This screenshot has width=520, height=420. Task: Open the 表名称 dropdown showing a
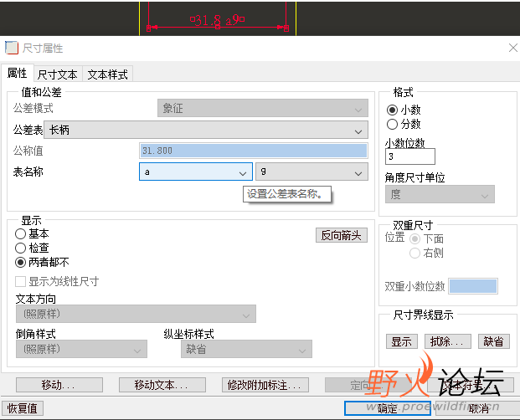coord(196,172)
